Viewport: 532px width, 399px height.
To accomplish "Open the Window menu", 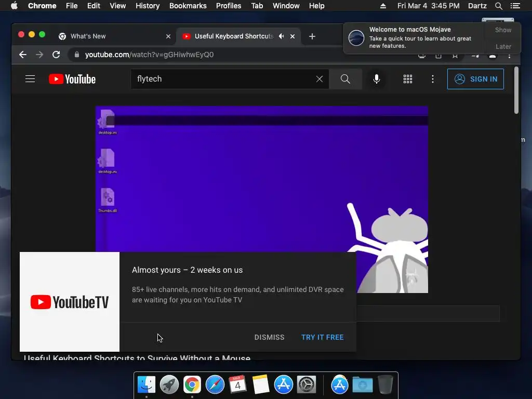I will click(x=286, y=6).
